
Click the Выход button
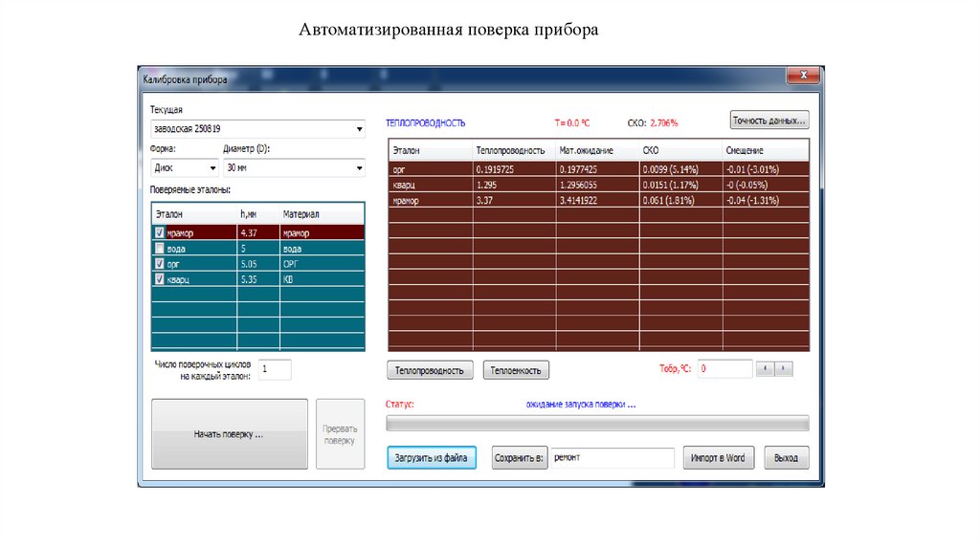786,458
